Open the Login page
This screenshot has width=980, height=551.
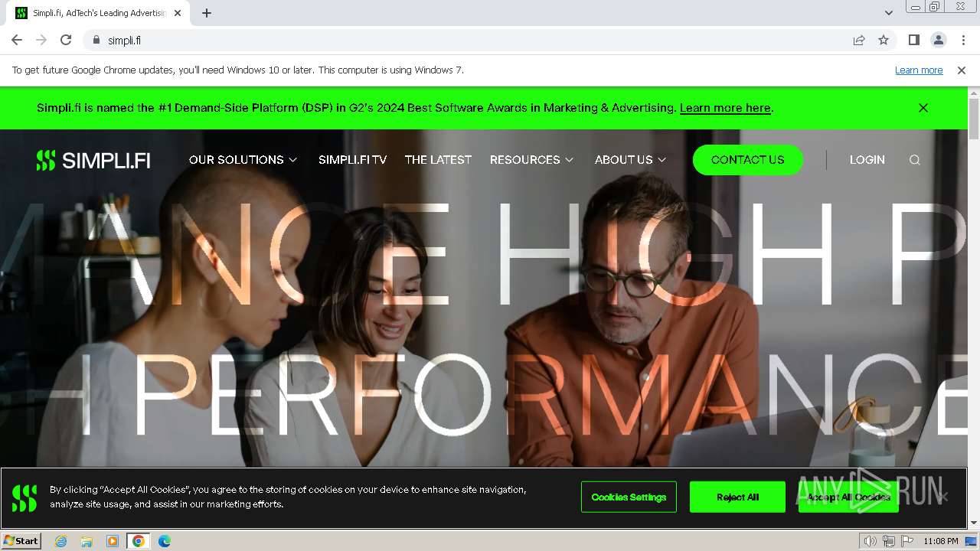867,160
